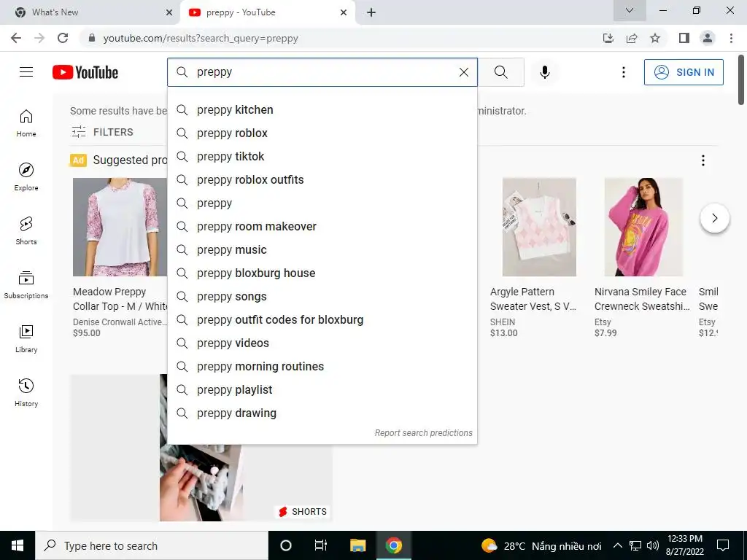Open Home in the sidebar
747x560 pixels.
tap(26, 123)
